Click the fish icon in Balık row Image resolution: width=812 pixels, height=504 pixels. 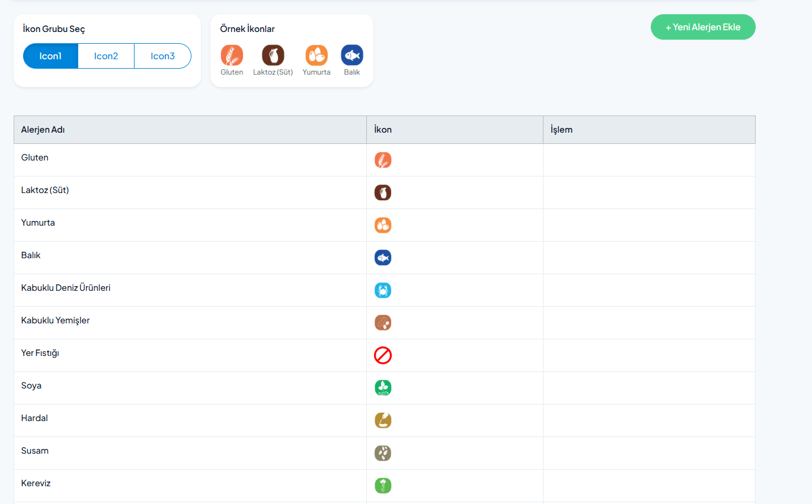click(x=383, y=258)
